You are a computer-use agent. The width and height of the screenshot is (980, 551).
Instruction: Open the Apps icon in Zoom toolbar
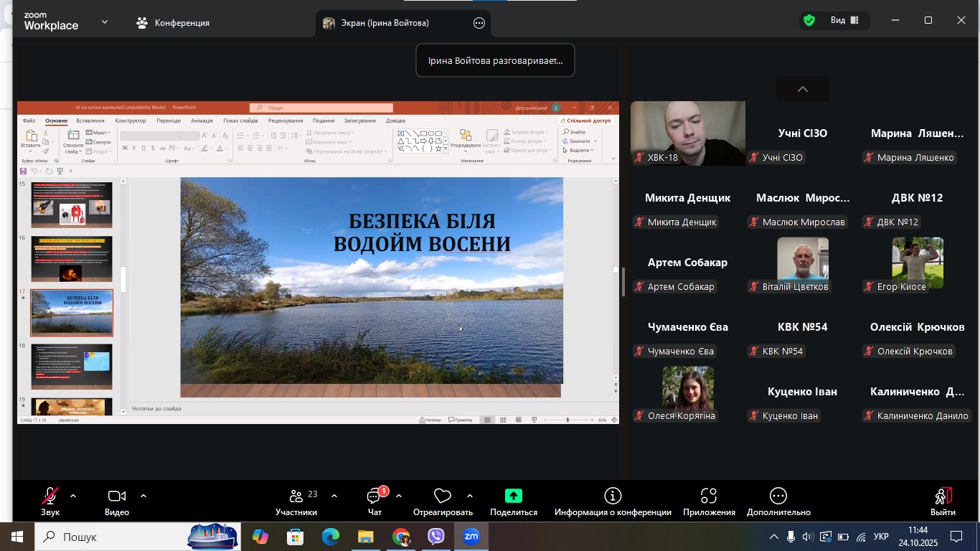[709, 496]
